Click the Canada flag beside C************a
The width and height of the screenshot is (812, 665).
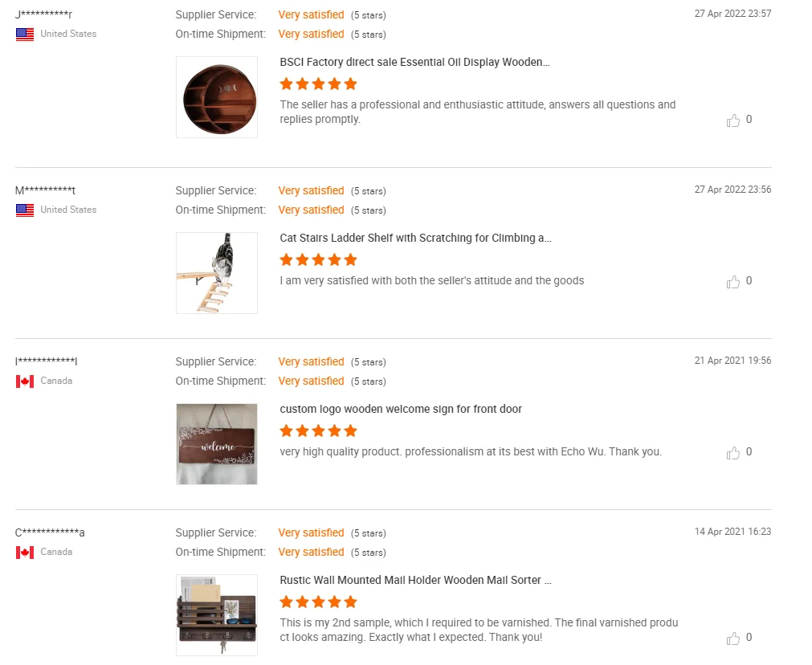pos(25,553)
